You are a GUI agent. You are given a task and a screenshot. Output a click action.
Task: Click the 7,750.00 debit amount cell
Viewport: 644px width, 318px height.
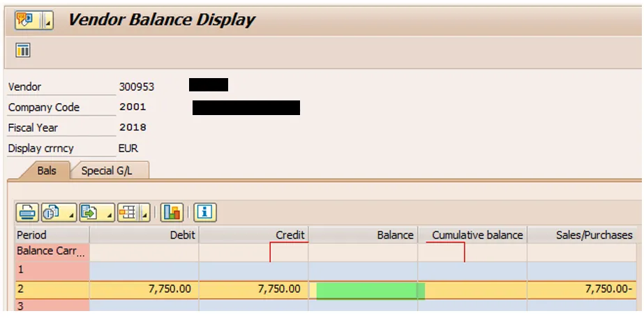(x=144, y=289)
